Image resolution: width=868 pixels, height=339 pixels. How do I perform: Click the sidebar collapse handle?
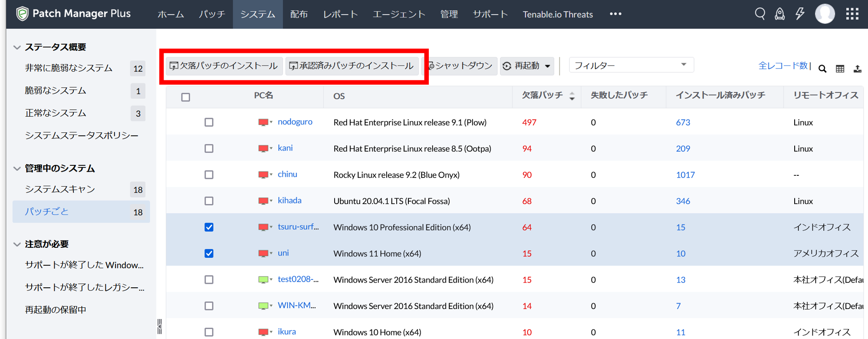coord(160,326)
